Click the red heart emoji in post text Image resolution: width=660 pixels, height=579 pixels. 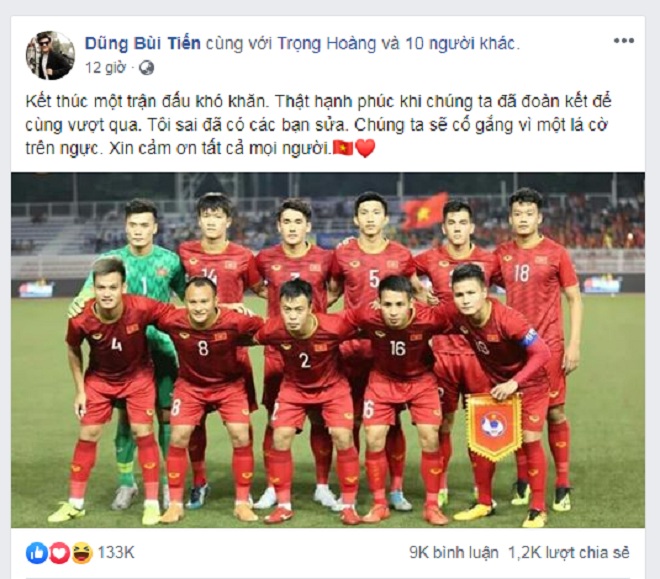[365, 149]
